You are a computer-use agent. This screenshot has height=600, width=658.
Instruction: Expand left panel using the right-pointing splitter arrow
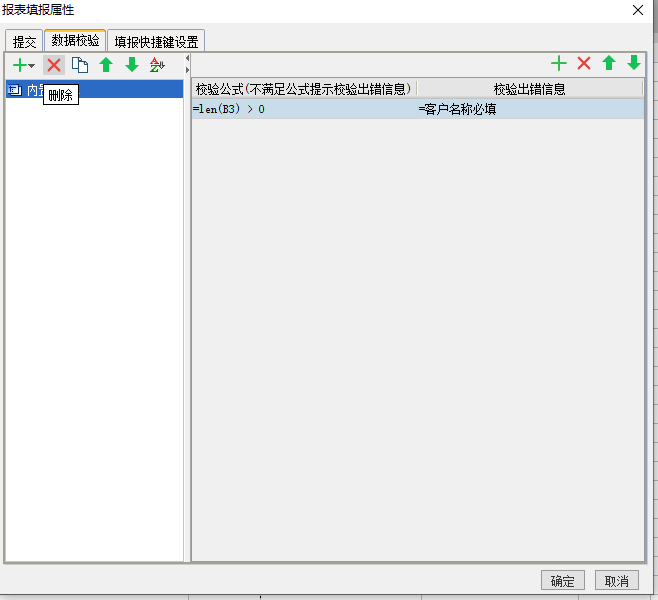[188, 70]
